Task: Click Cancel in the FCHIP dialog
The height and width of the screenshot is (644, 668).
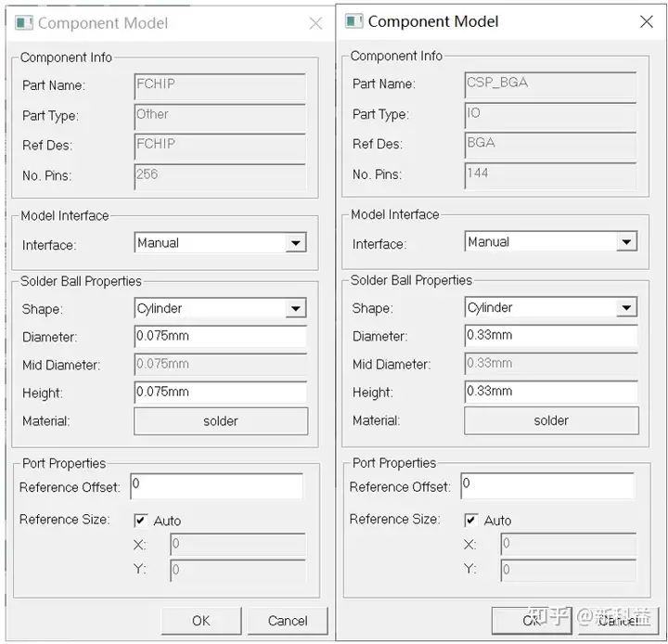Action: [288, 621]
